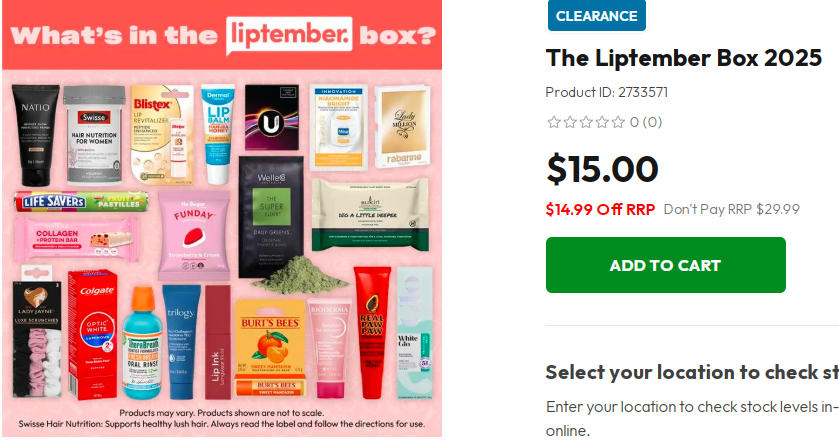Click the Swisse Hair Nutrition jar
The image size is (839, 447).
94,134
